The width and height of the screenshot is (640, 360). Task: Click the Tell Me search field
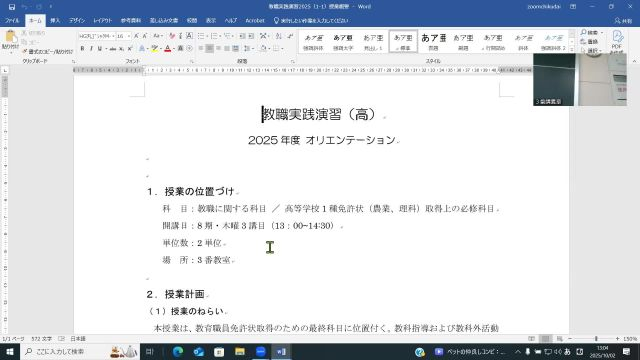click(x=311, y=20)
